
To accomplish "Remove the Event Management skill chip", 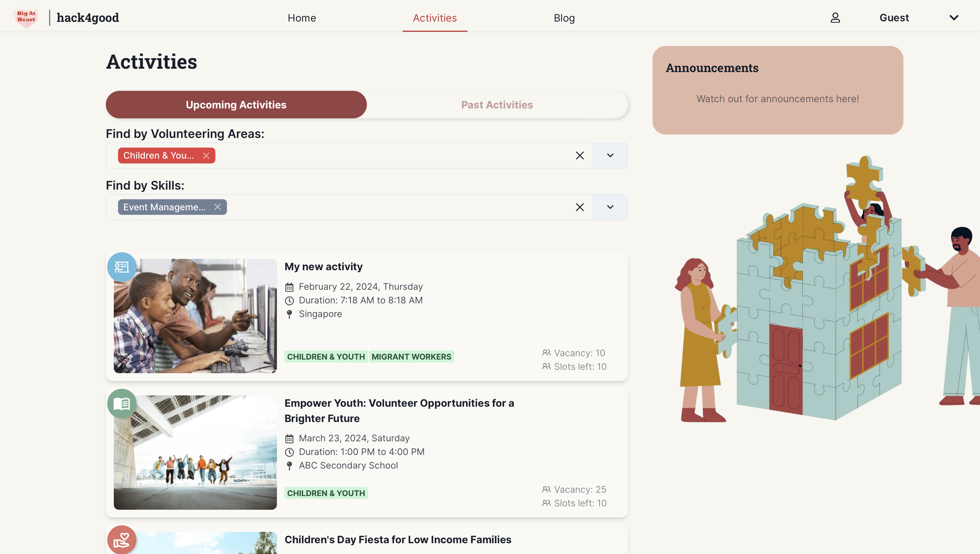I will point(217,207).
